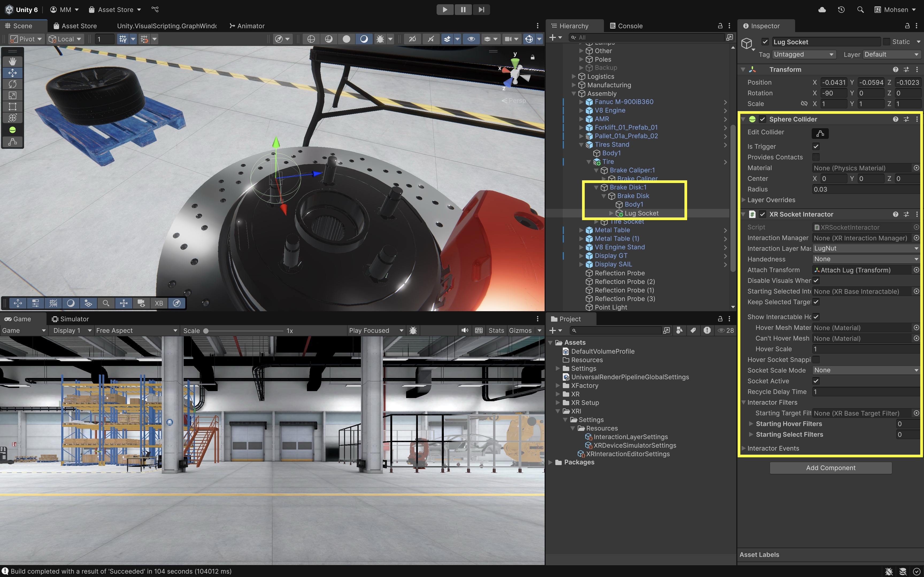Viewport: 924px width, 577px height.
Task: Expand the Metal Table hierarchy item
Action: point(581,230)
